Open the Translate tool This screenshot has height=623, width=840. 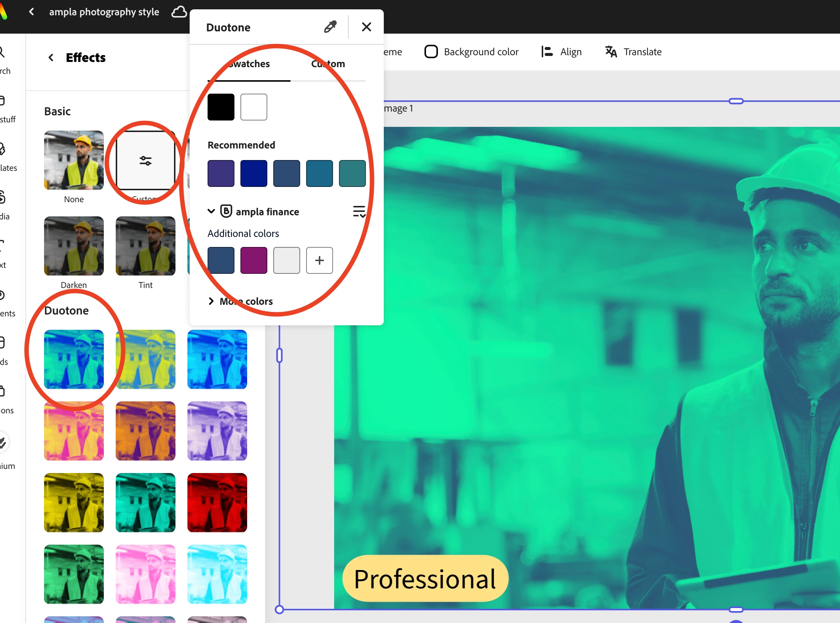633,51
